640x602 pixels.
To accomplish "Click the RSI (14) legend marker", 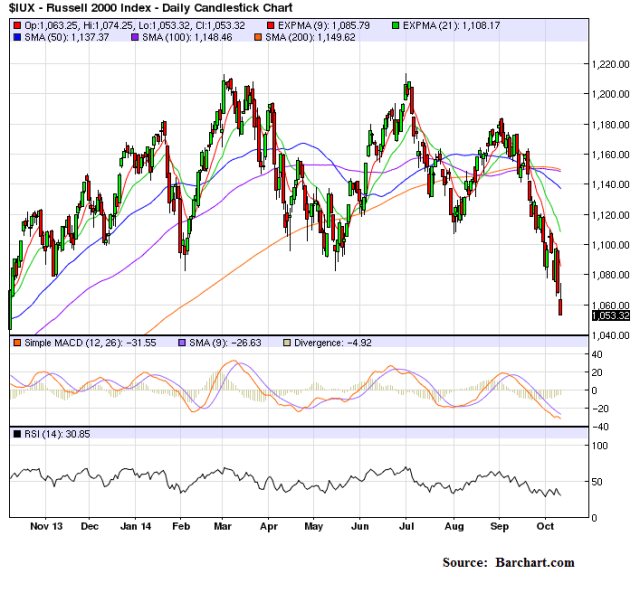I will (17, 434).
